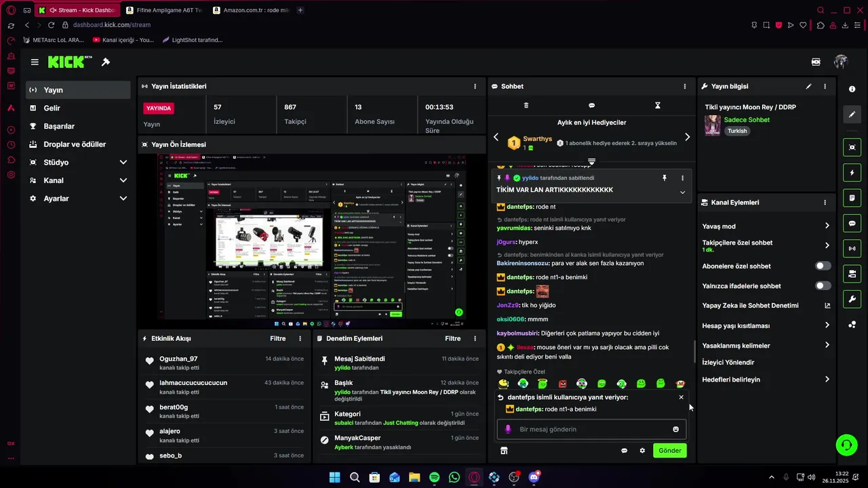Switch to the Amazon.com.tr browser tab
The width and height of the screenshot is (868, 488).
click(251, 10)
